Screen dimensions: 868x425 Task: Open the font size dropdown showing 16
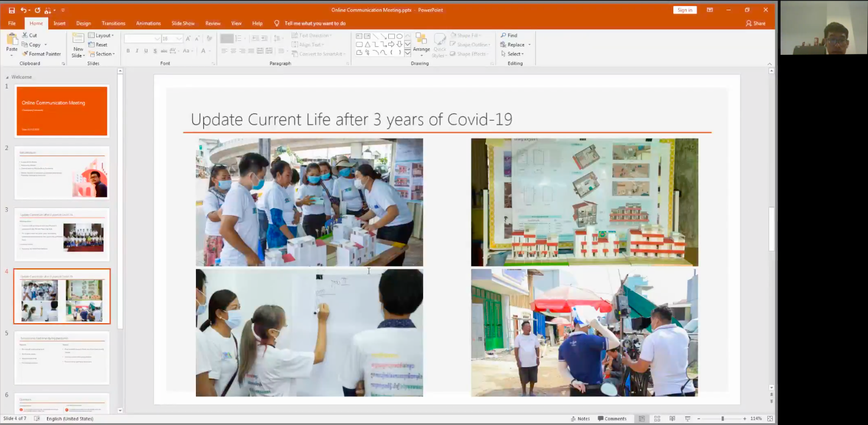pos(179,38)
